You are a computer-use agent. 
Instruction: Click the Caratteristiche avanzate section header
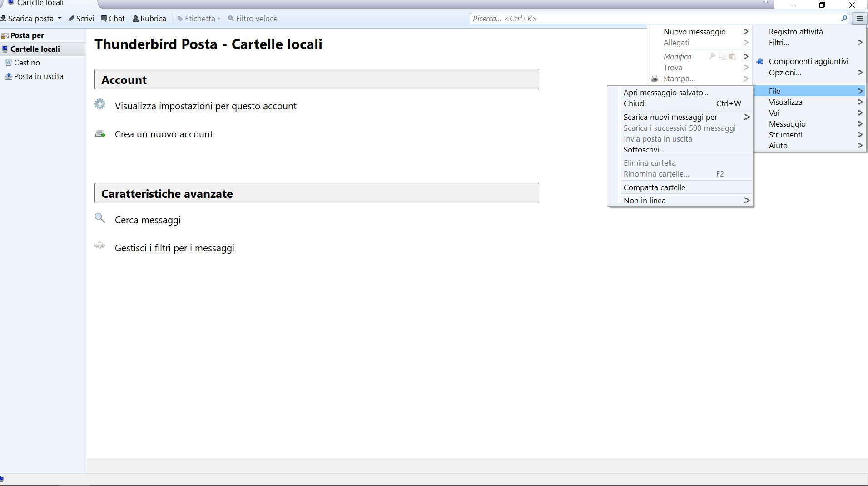(x=317, y=193)
